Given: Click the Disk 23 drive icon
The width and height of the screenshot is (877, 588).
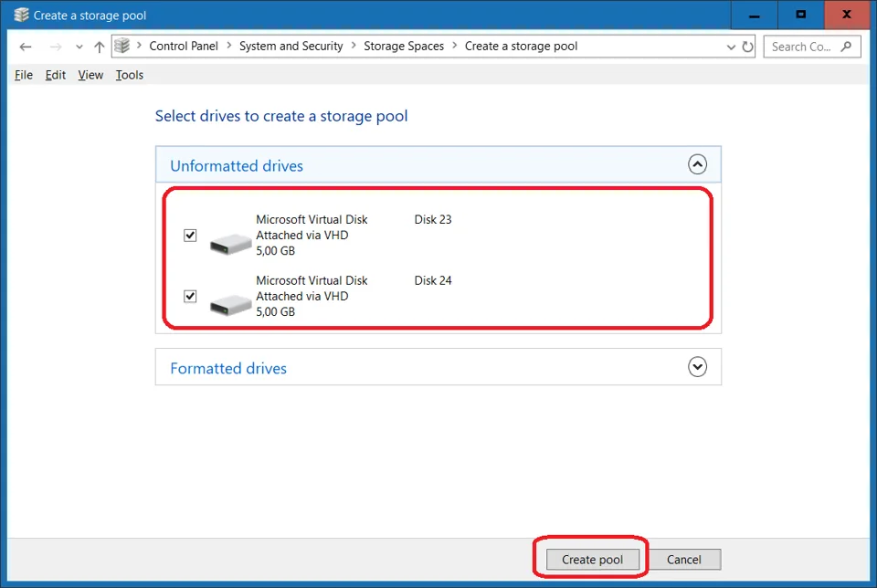Looking at the screenshot, I should click(x=230, y=244).
